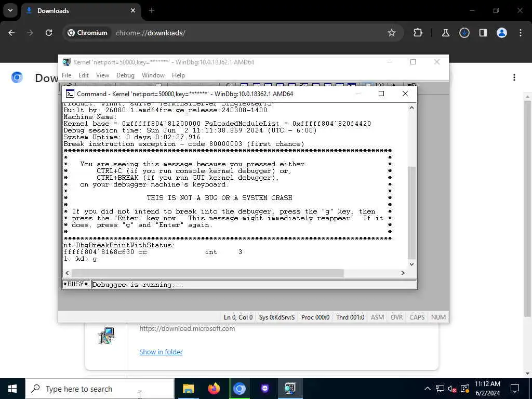Click the *BUSY* prompt label
The image size is (532, 399).
tap(76, 284)
